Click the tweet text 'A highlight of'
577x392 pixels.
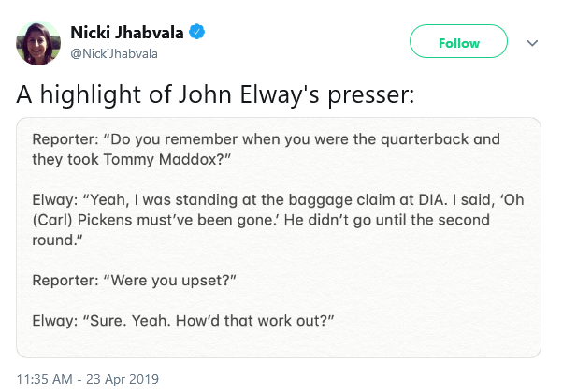coord(94,94)
